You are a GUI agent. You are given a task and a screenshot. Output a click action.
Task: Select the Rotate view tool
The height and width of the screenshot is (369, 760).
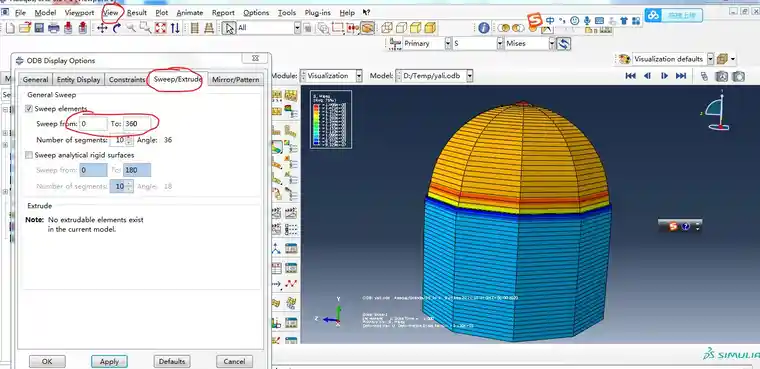coord(116,28)
